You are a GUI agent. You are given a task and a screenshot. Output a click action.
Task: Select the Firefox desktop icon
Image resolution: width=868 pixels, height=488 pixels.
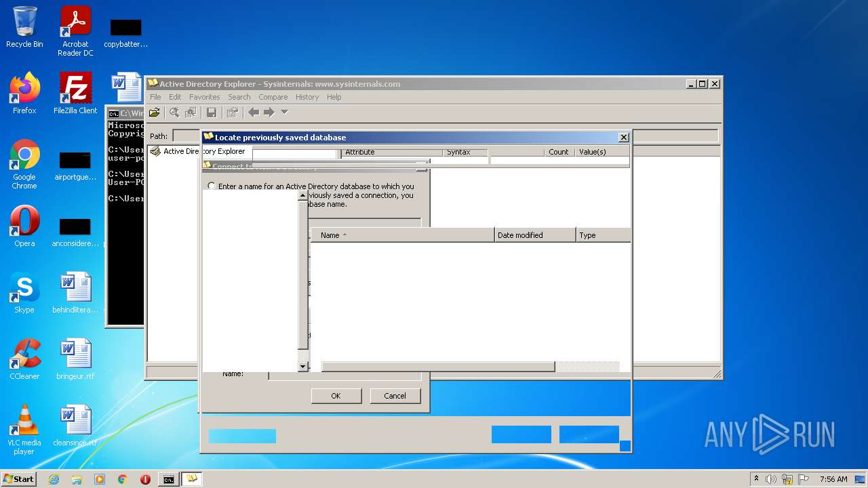click(24, 94)
